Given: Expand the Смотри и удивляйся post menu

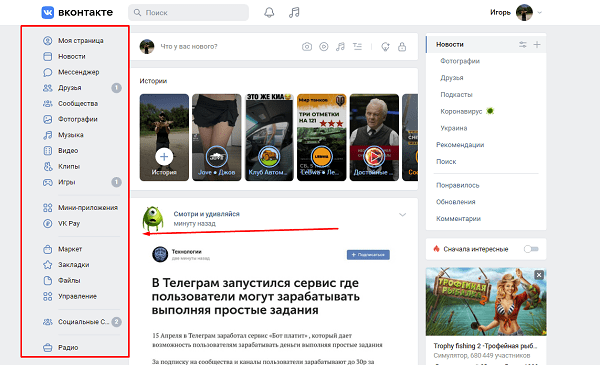Looking at the screenshot, I should (x=402, y=215).
